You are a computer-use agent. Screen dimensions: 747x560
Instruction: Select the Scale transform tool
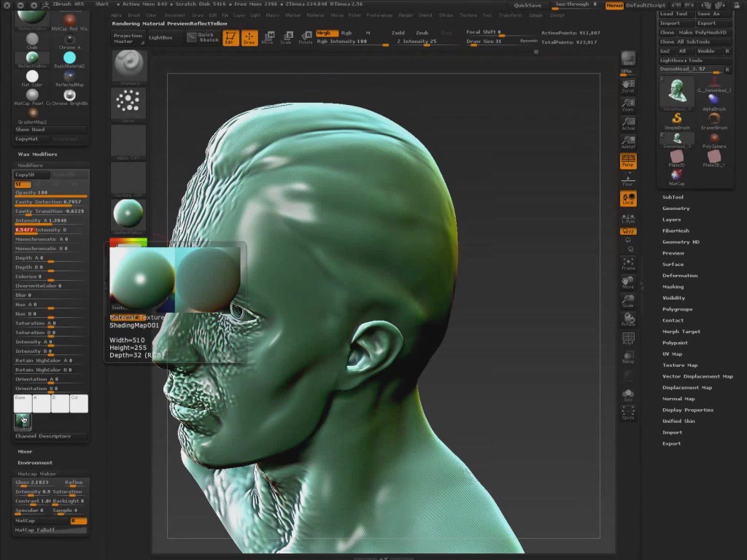tap(287, 38)
